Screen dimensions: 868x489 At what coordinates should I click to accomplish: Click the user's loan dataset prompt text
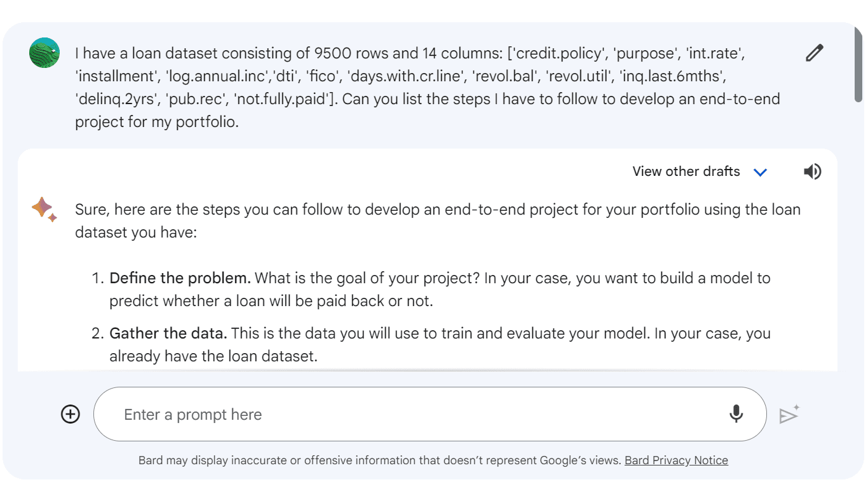pos(428,88)
